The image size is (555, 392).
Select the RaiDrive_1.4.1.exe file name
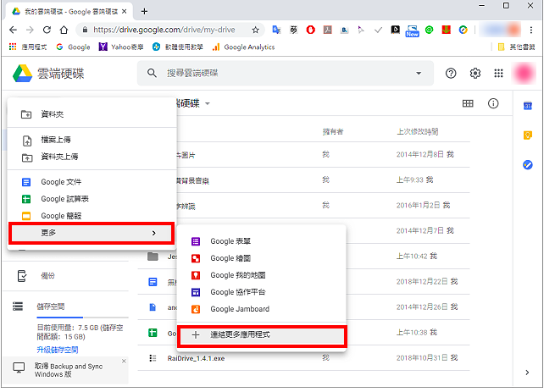[x=196, y=358]
